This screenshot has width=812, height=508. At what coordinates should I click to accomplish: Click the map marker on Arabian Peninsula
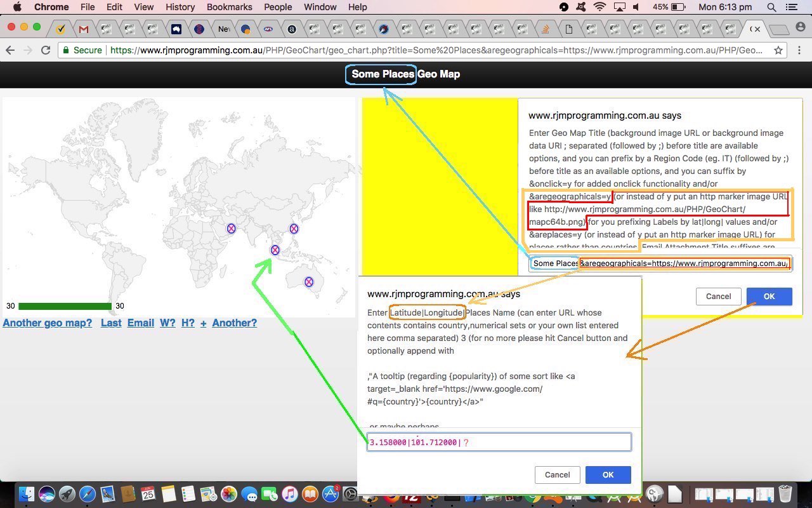(x=231, y=229)
